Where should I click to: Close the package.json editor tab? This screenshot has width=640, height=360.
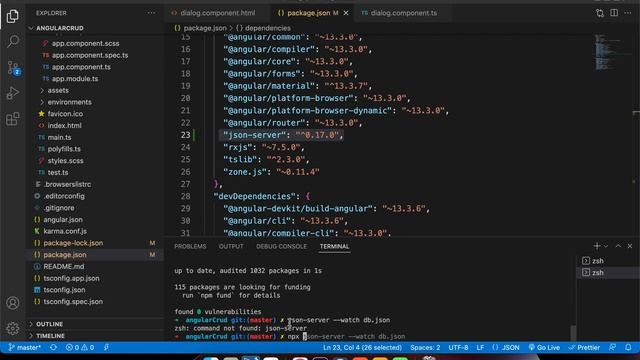click(346, 13)
